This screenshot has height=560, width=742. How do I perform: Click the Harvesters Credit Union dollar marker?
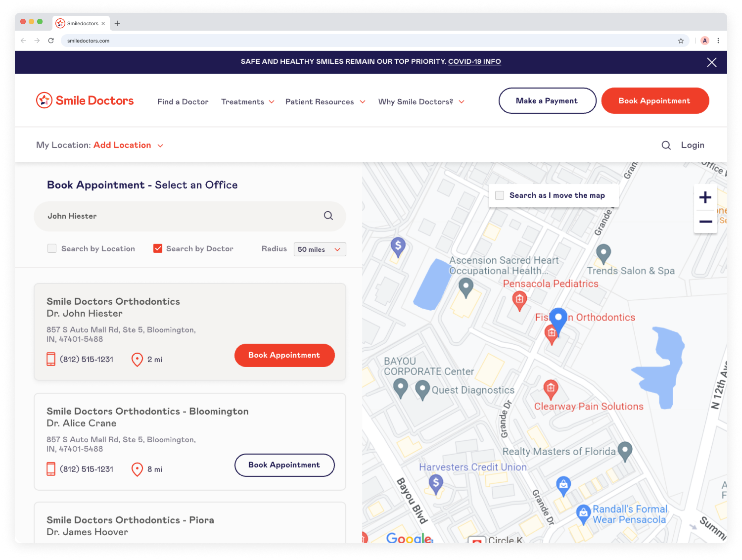436,484
